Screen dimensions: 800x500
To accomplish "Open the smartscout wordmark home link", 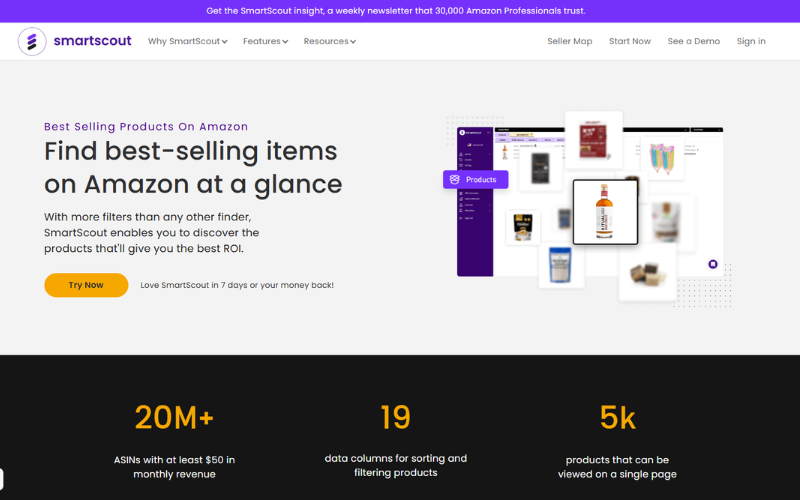I will [x=92, y=41].
